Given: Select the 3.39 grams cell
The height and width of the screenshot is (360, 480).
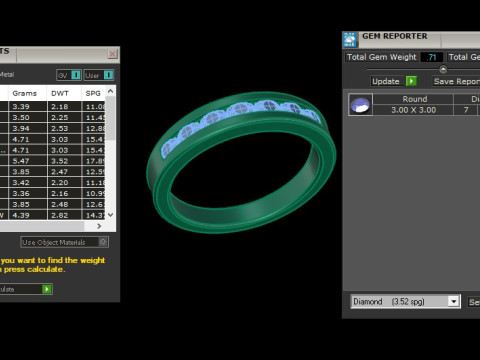Looking at the screenshot, I should pos(28,107).
